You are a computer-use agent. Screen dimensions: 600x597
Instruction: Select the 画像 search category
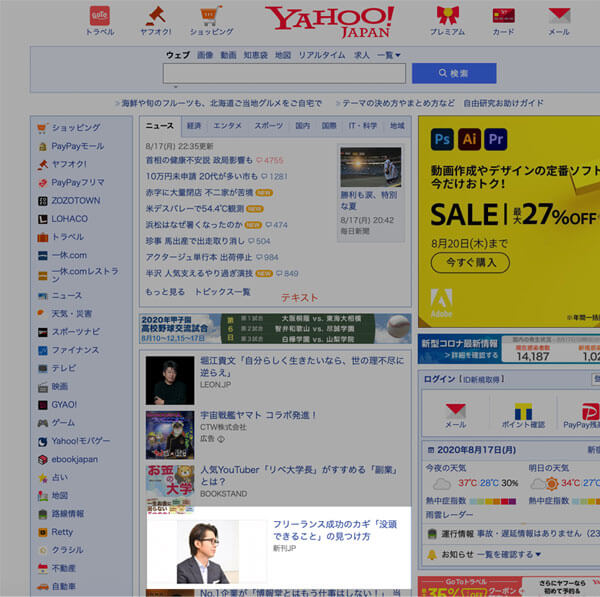pyautogui.click(x=205, y=55)
